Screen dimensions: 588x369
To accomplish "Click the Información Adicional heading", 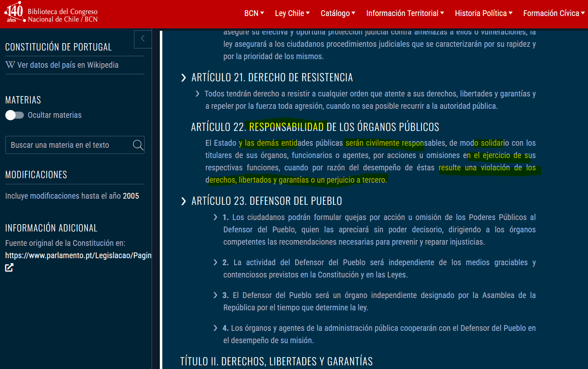I will click(51, 228).
